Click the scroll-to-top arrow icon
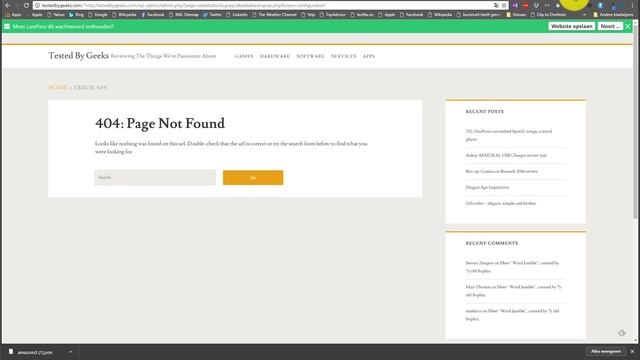 [x=622, y=333]
